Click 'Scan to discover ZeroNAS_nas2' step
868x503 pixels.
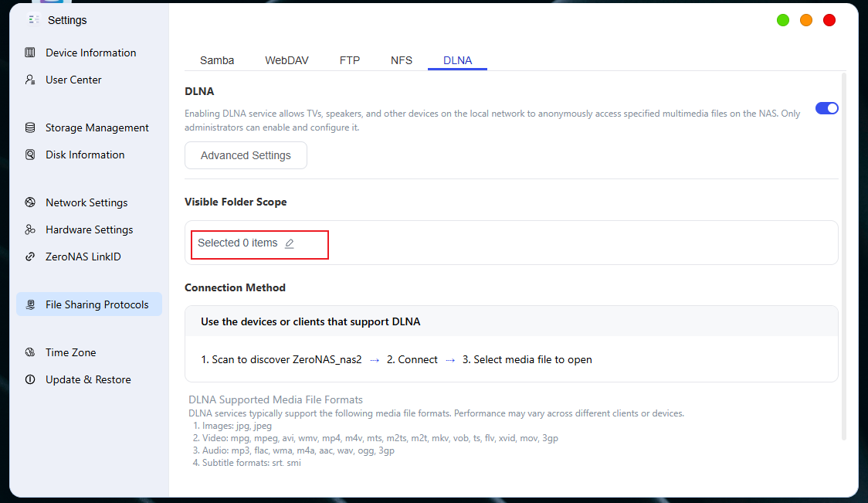[281, 359]
